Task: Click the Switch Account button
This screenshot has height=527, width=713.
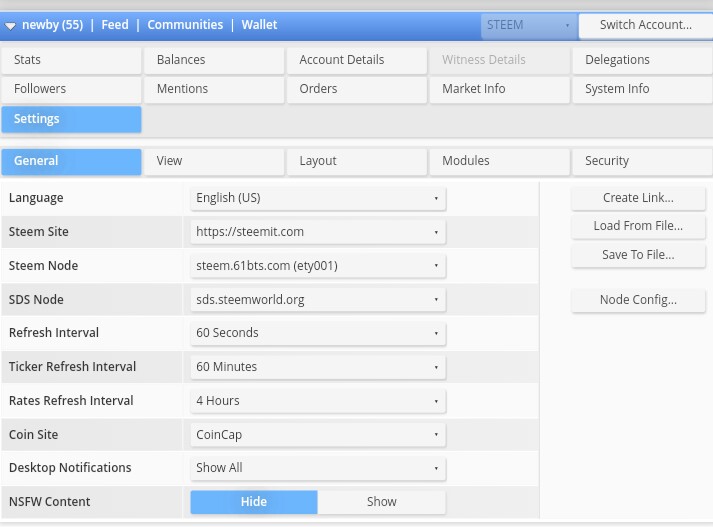Action: tap(645, 25)
